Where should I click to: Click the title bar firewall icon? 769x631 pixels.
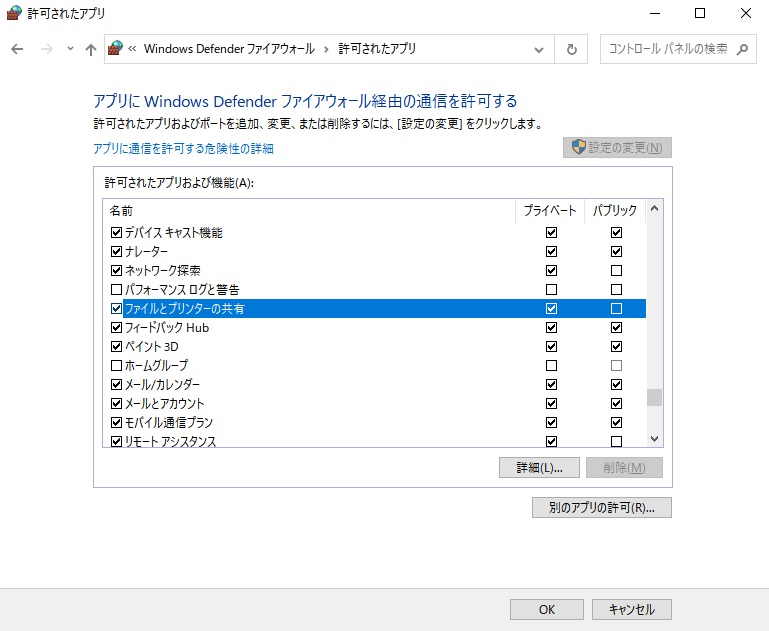tap(14, 13)
